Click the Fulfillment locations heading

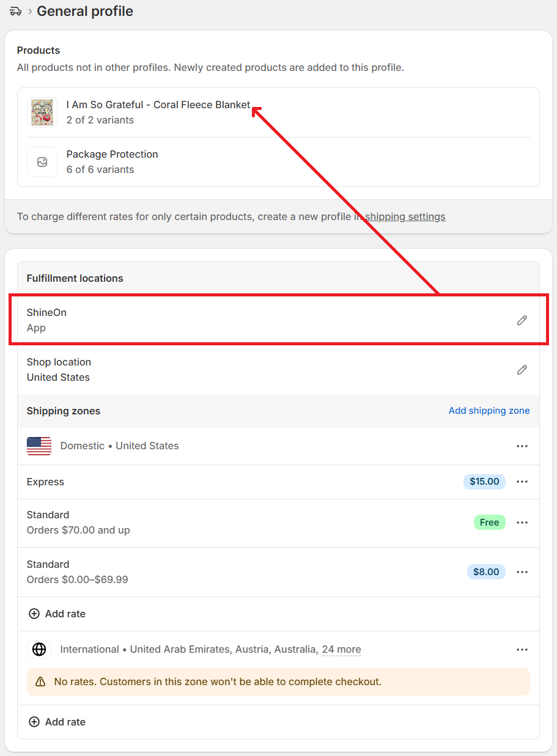point(75,278)
